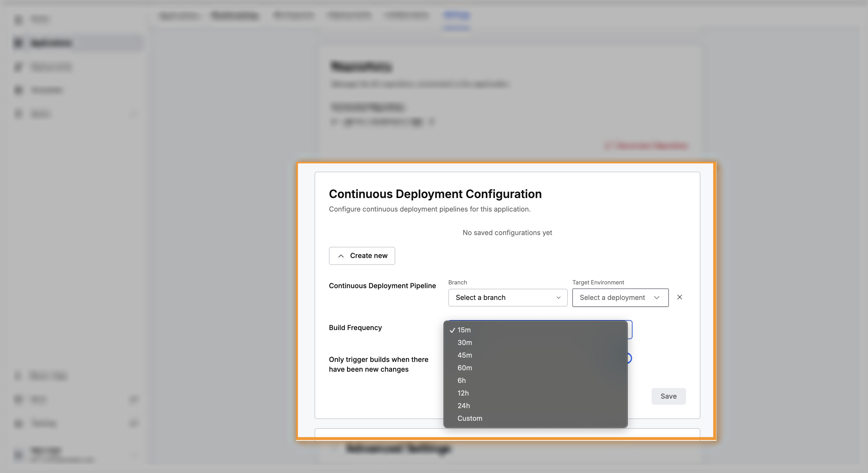Click 'Configure continuous deployment pipelines' description

pyautogui.click(x=429, y=209)
